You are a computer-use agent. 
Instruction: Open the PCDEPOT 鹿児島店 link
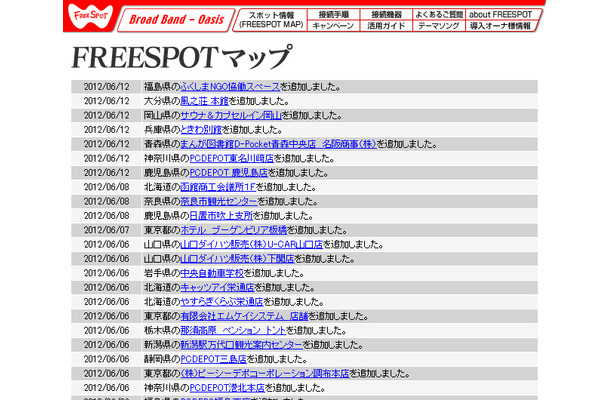(x=228, y=173)
